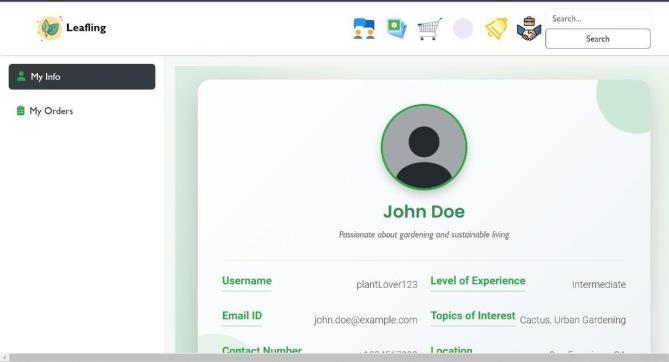This screenshot has width=669, height=362.
Task: Open the photo gallery icon in navbar
Action: click(x=396, y=29)
